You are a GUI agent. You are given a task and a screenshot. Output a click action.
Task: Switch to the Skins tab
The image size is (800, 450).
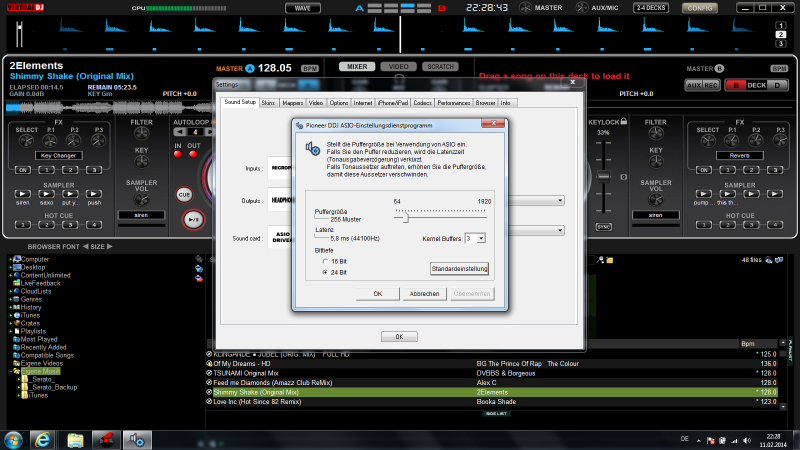(269, 102)
